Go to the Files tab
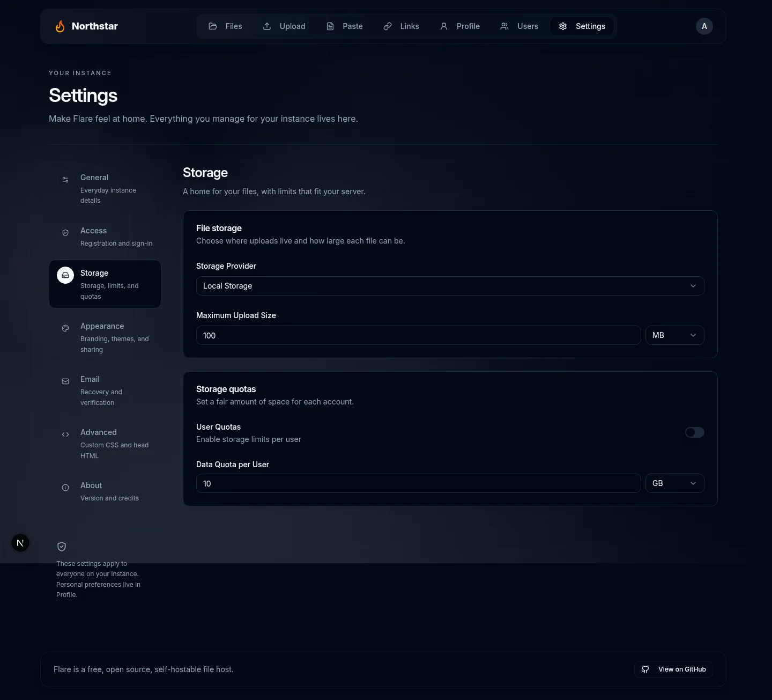 (225, 26)
